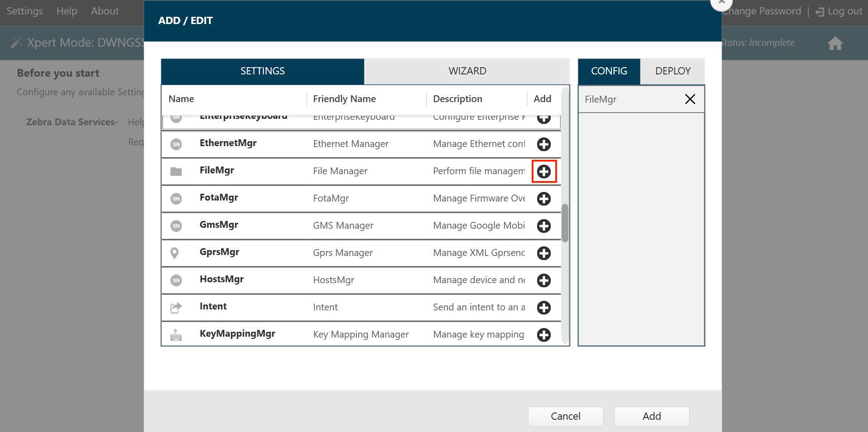Add GmsMgr with its plus icon
Viewport: 868px width, 432px height.
pyautogui.click(x=543, y=226)
